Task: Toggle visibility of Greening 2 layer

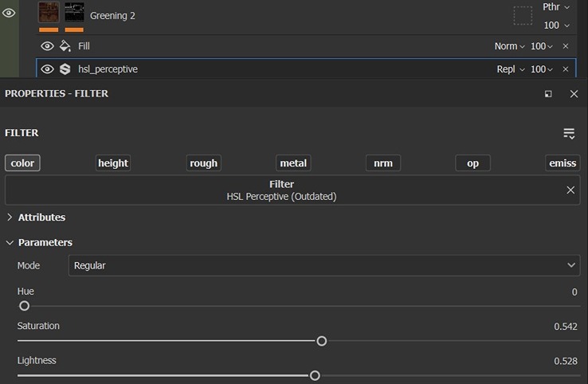Action: (9, 13)
